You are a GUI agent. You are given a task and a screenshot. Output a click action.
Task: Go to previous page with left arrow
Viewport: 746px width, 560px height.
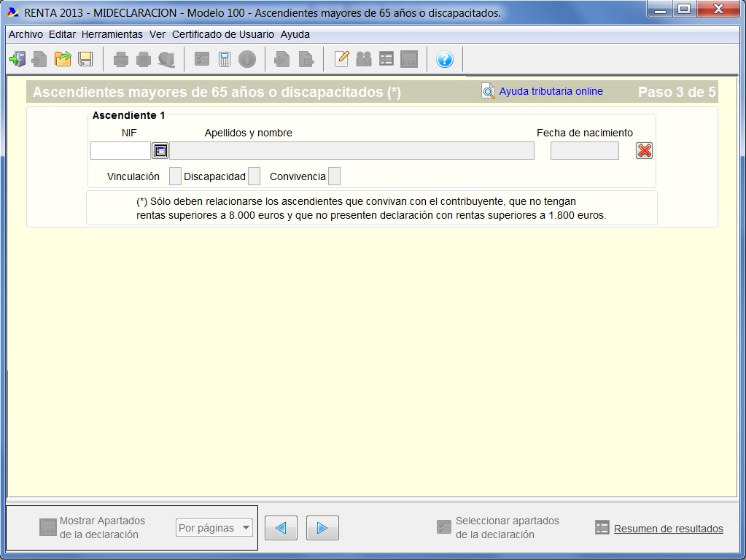pyautogui.click(x=281, y=528)
